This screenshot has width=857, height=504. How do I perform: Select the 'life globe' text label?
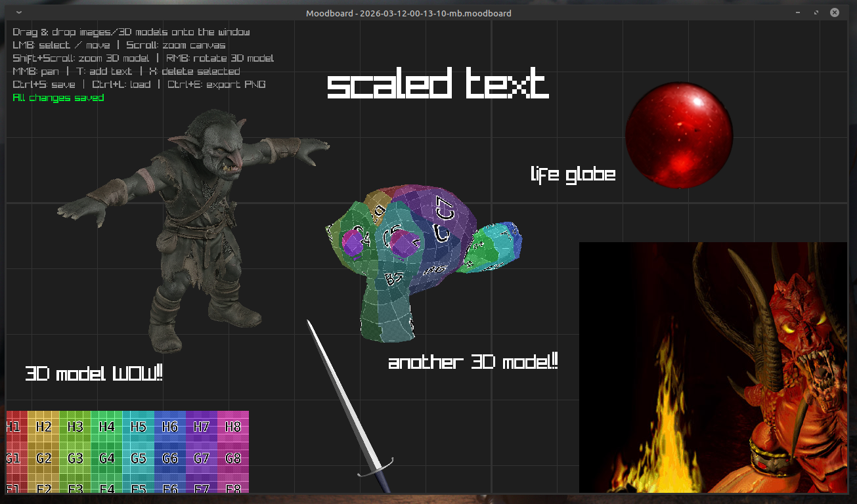[x=573, y=174]
